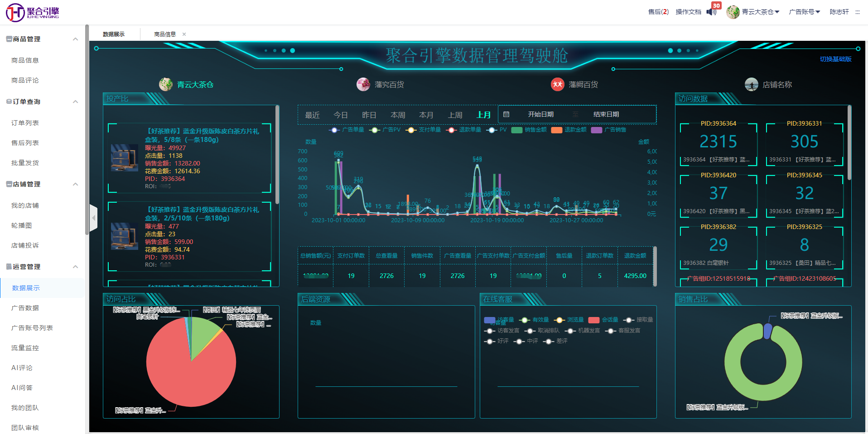Open 广告数据 in the sidebar

pos(25,308)
